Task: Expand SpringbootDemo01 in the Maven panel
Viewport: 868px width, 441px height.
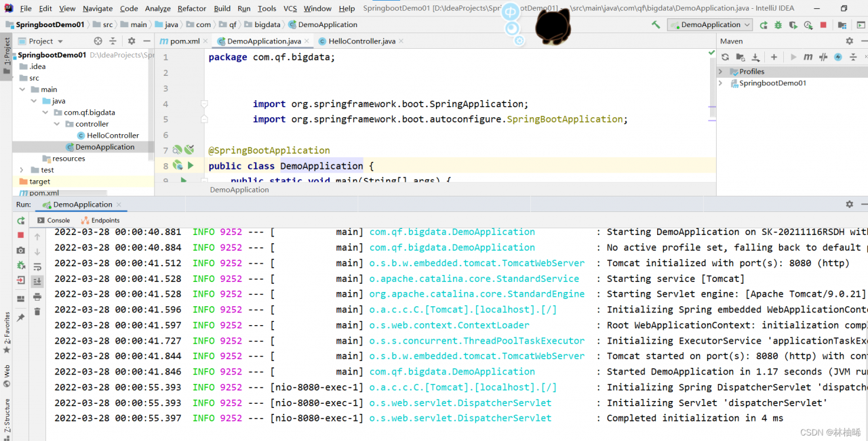Action: coord(721,83)
